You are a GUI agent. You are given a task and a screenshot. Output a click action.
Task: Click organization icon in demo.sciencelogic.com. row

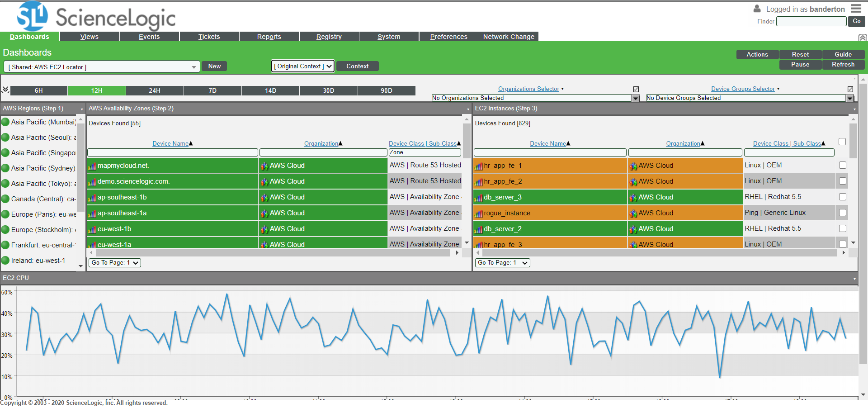click(264, 182)
